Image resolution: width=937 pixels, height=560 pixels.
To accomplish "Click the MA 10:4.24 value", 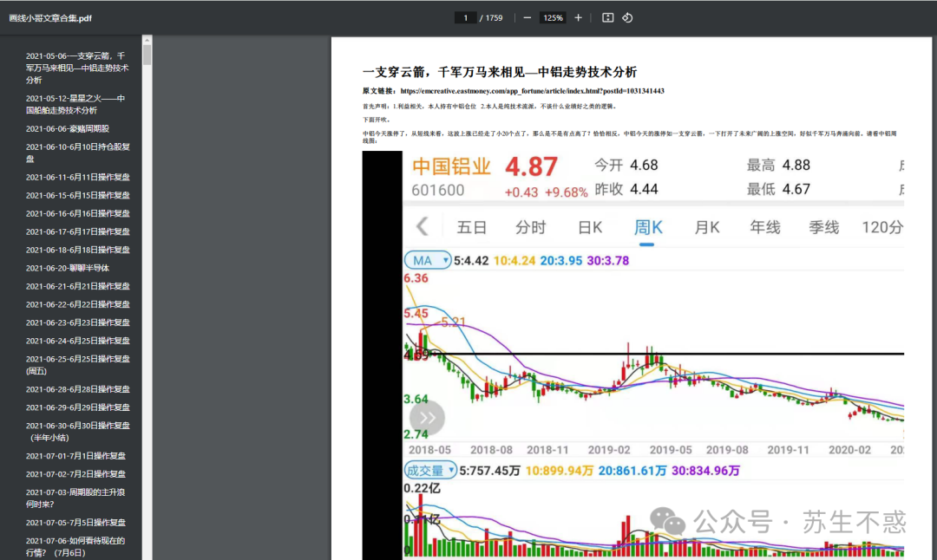I will click(514, 261).
